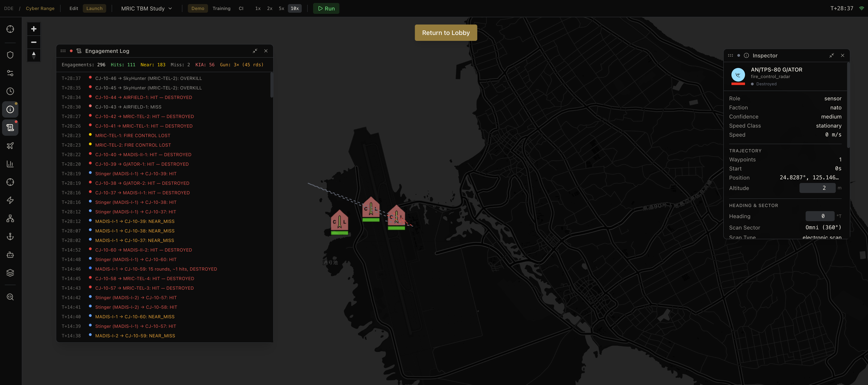Close the Engagement Log panel
The height and width of the screenshot is (385, 868).
[266, 51]
